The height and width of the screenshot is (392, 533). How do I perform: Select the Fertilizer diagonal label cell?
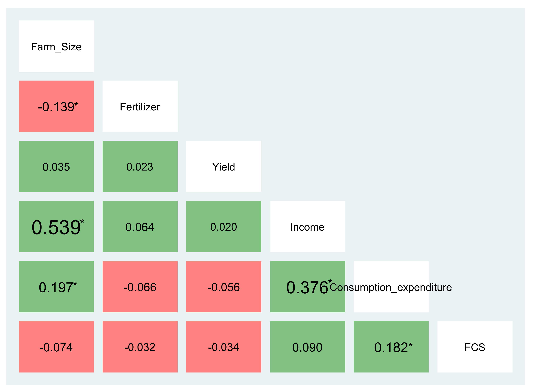click(140, 106)
